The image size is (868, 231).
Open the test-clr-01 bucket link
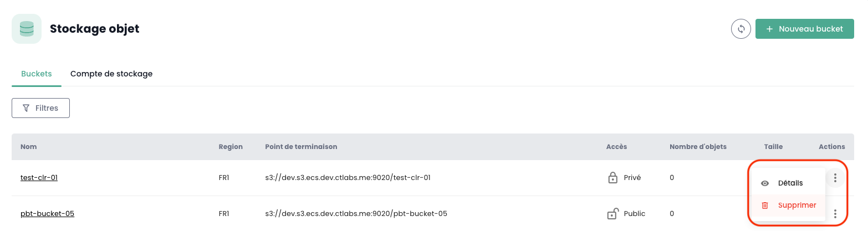[39, 178]
